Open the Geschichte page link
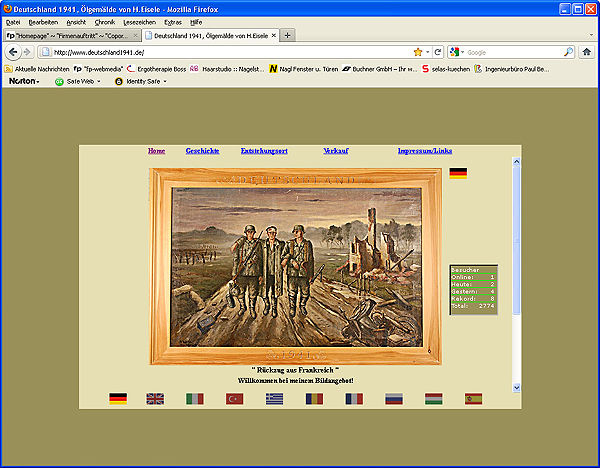Image resolution: width=600 pixels, height=468 pixels. click(x=202, y=151)
